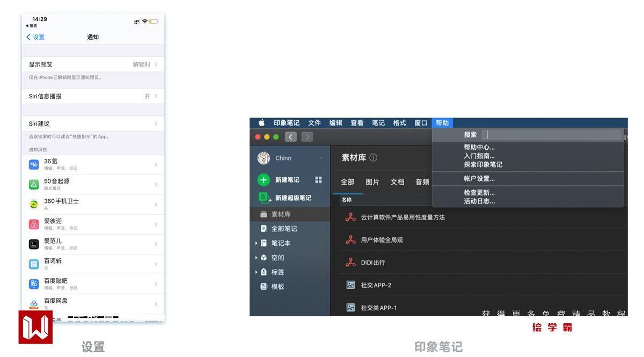This screenshot has width=644, height=357.
Task: Click the green plus new note icon
Action: [x=264, y=180]
